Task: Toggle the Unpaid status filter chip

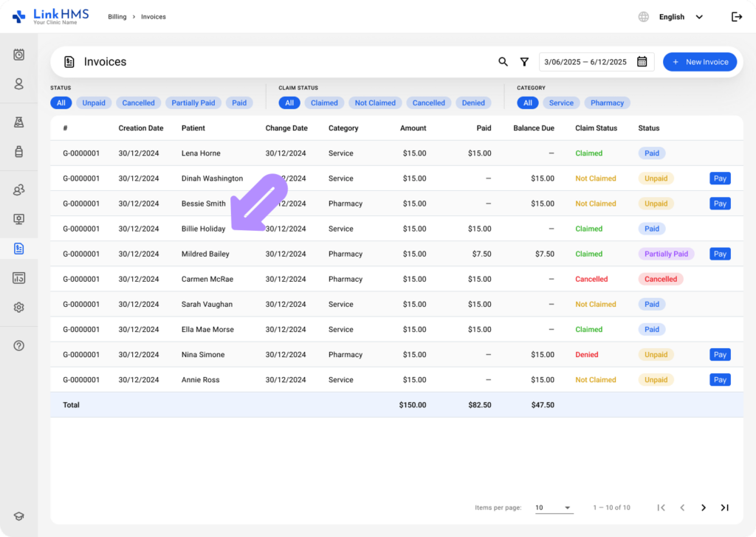Action: 94,103
